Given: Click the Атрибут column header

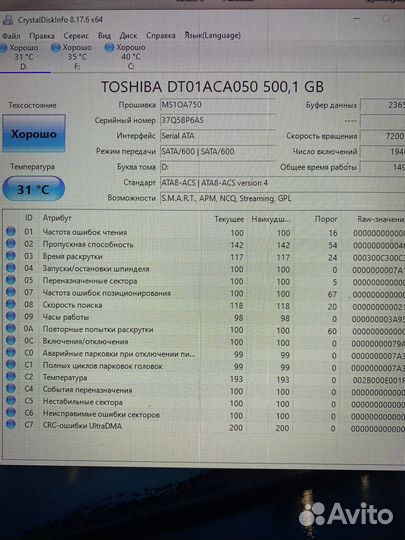Looking at the screenshot, I should pyautogui.click(x=57, y=218).
